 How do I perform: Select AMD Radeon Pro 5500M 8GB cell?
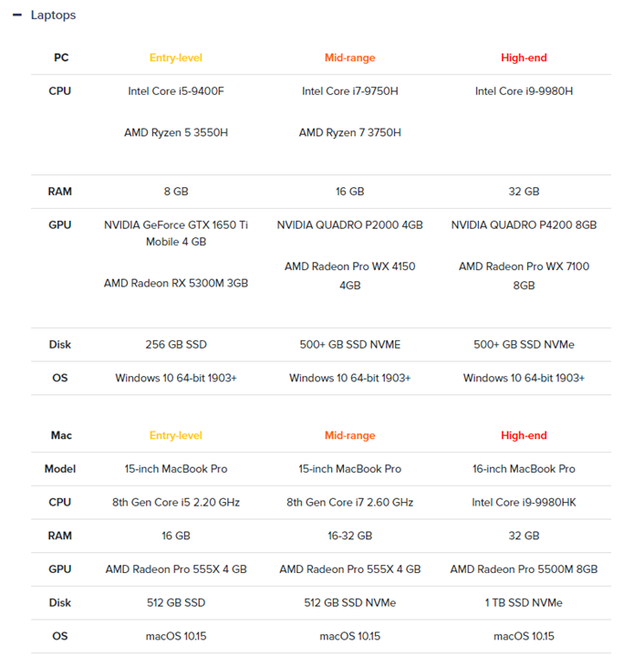[x=524, y=569]
